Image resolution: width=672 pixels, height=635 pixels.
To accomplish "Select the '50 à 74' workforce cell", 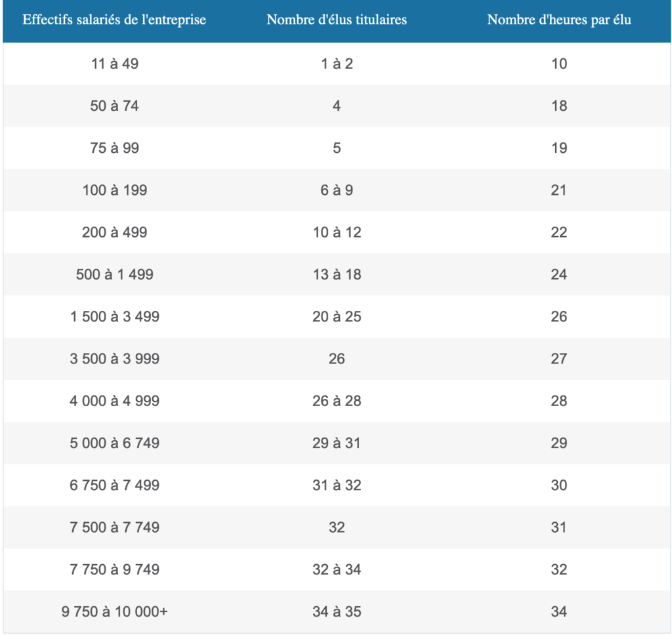I will (x=114, y=106).
